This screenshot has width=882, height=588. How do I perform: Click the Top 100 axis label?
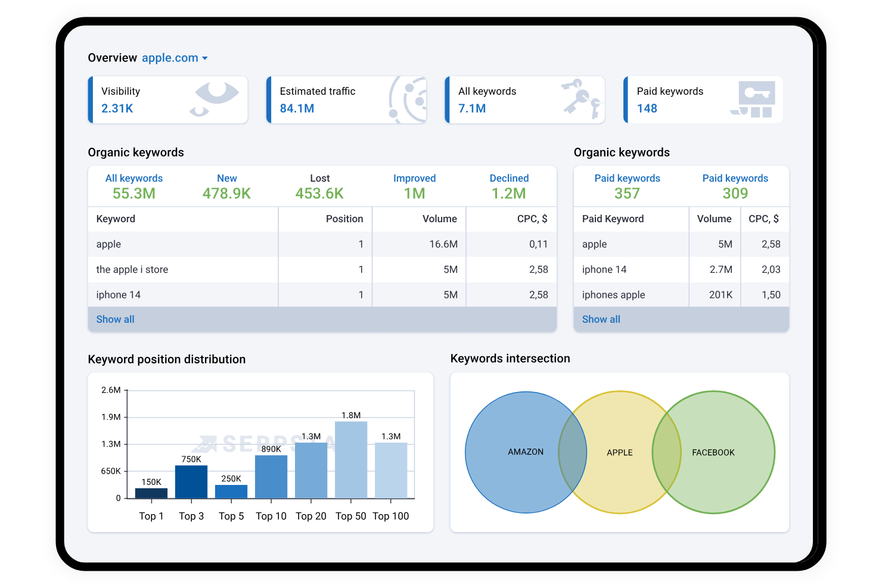coord(391,516)
